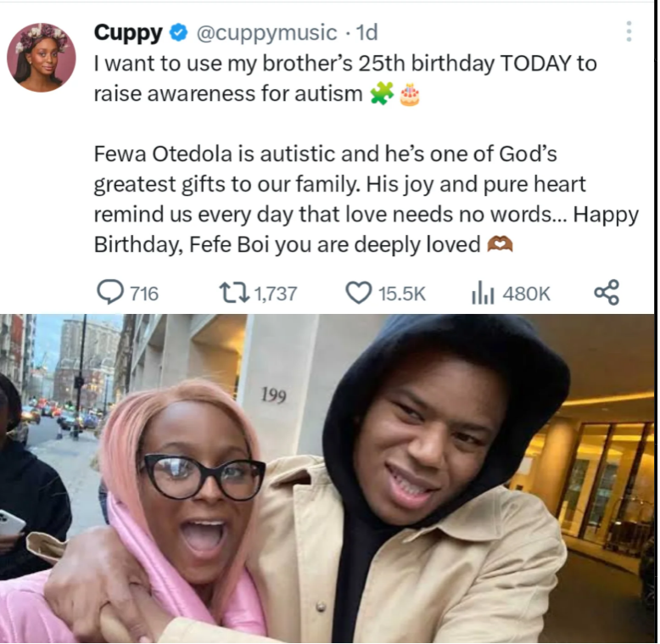Click the 716 replies count
This screenshot has width=660, height=644.
(x=144, y=294)
